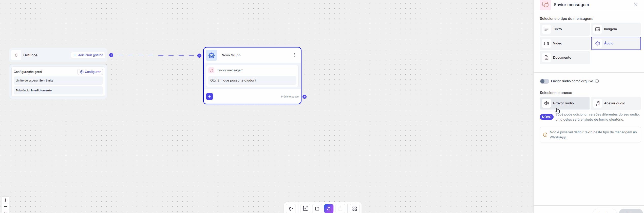Choose Gravar áudio attachment option
644x213 pixels.
(565, 103)
